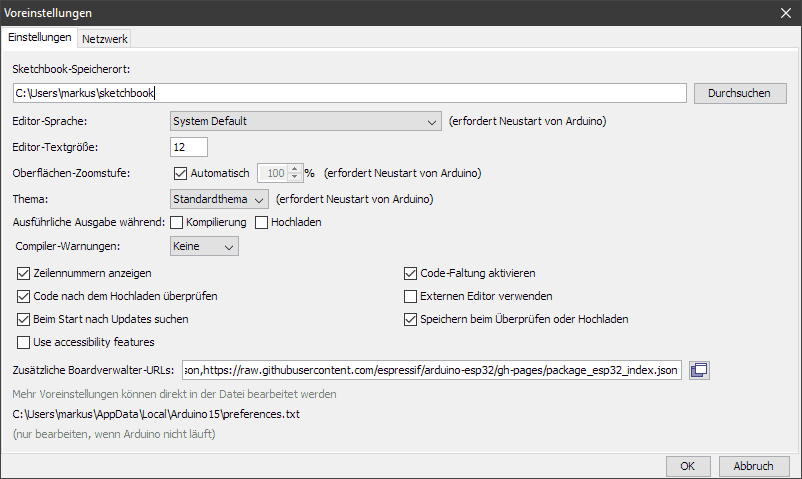Image resolution: width=802 pixels, height=479 pixels.
Task: Open the preferences.txt file path link
Action: pos(156,414)
